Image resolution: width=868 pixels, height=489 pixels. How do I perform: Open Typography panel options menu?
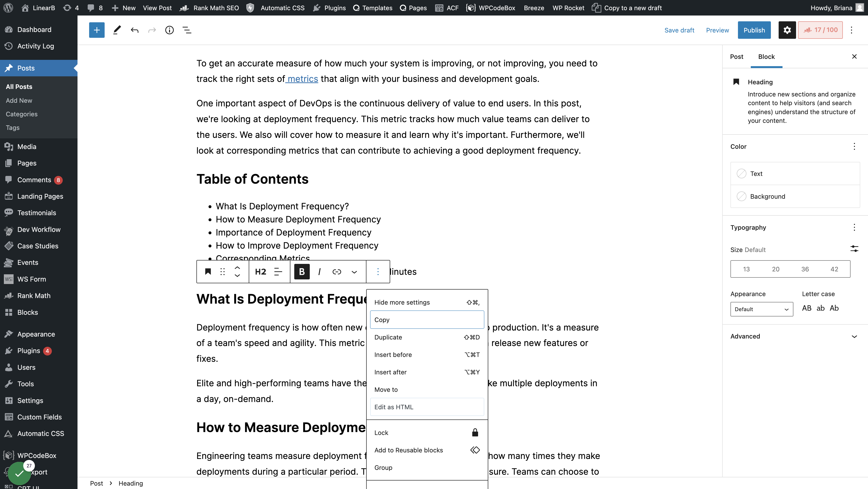(x=854, y=227)
